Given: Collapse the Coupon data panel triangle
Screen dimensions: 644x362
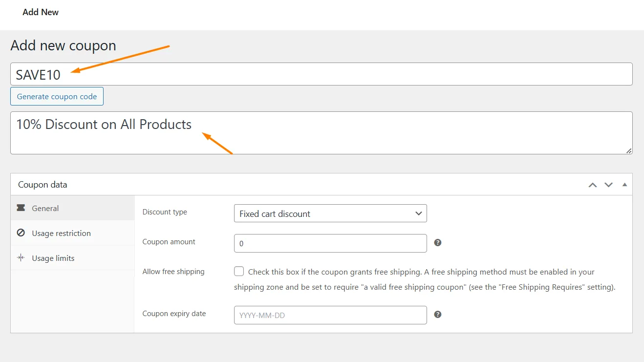Looking at the screenshot, I should (624, 185).
